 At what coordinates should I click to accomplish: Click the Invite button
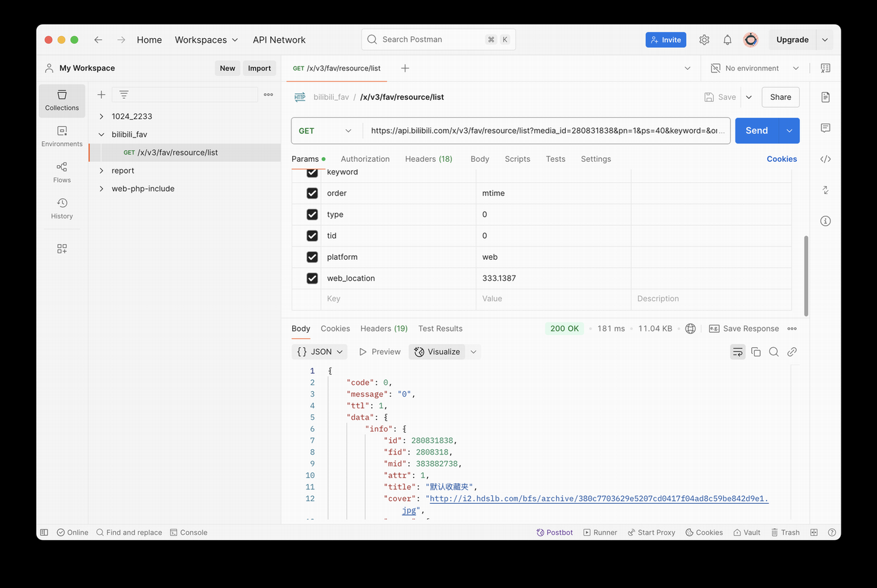point(666,39)
